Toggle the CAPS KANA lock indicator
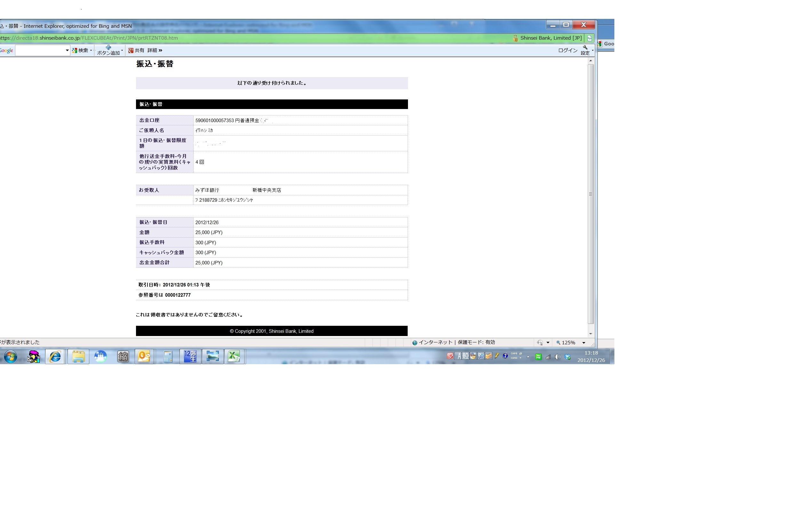The height and width of the screenshot is (532, 791). 514,356
